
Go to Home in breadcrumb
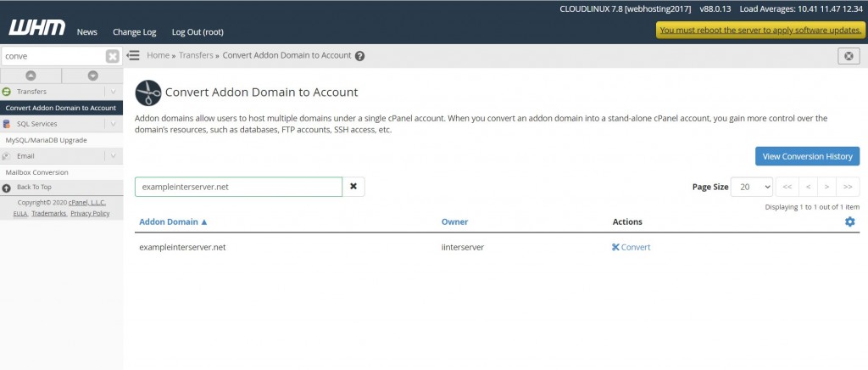tap(158, 55)
